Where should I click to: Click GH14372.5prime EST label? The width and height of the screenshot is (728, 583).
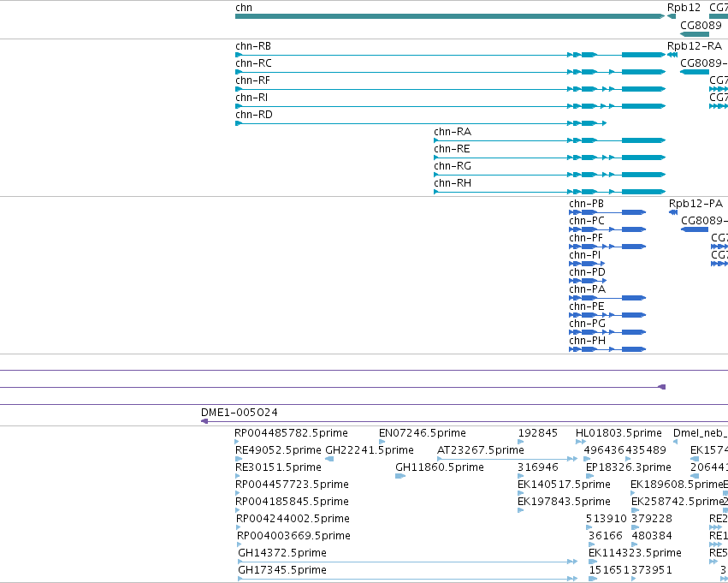(282, 553)
